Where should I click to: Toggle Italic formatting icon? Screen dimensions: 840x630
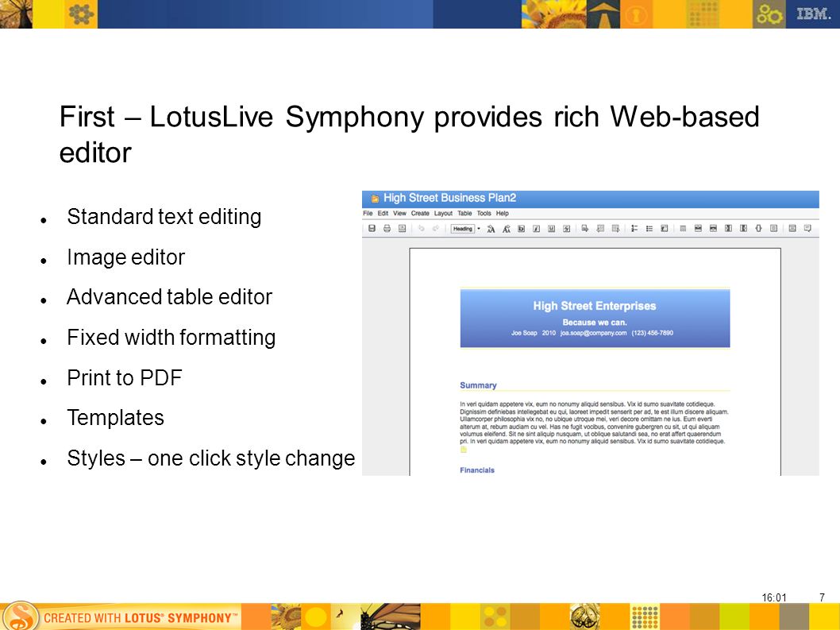[536, 229]
